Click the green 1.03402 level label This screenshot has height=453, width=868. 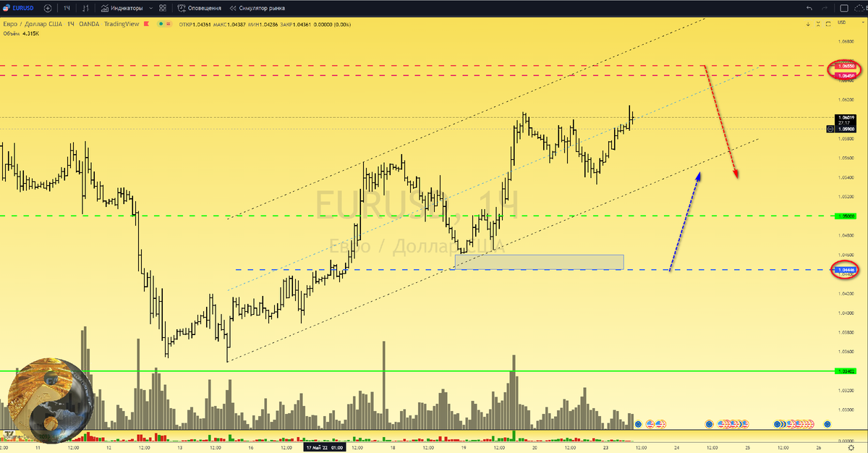pyautogui.click(x=846, y=371)
